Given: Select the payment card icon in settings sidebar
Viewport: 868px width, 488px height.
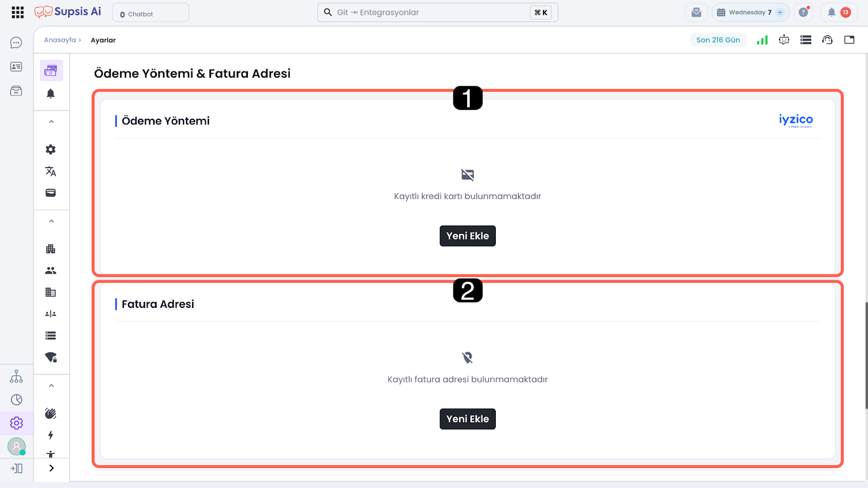Looking at the screenshot, I should 51,70.
